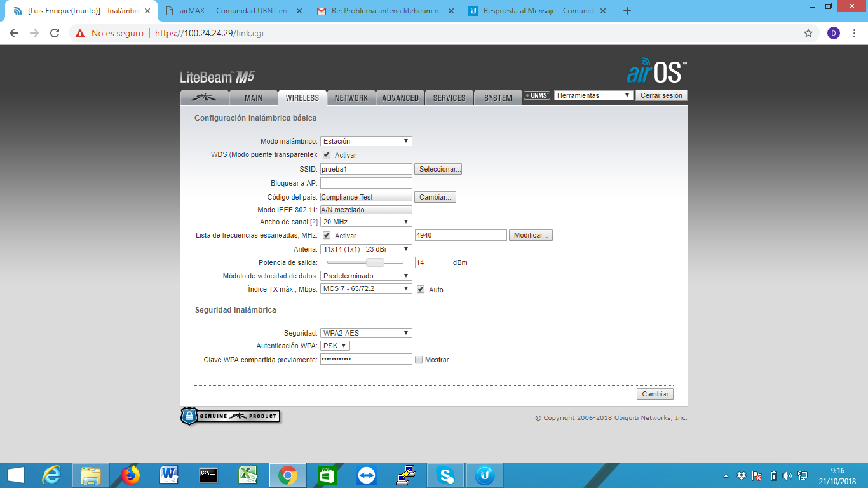Bookmark this page with the star icon
Image resolution: width=868 pixels, height=488 pixels.
tap(808, 33)
